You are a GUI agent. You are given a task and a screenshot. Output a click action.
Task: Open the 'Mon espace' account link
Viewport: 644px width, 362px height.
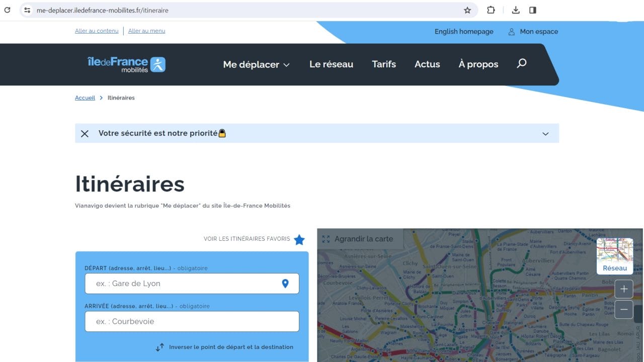[533, 32]
